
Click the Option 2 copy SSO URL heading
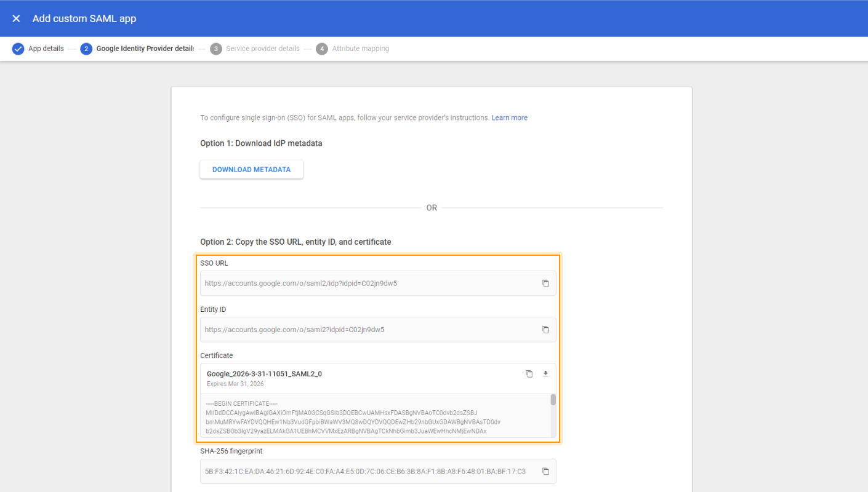(295, 242)
